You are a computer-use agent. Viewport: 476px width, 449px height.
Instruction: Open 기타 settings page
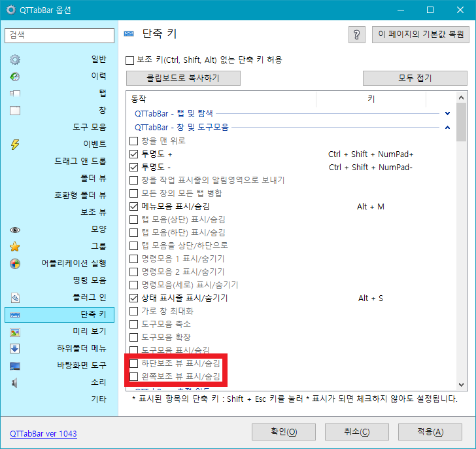point(59,399)
